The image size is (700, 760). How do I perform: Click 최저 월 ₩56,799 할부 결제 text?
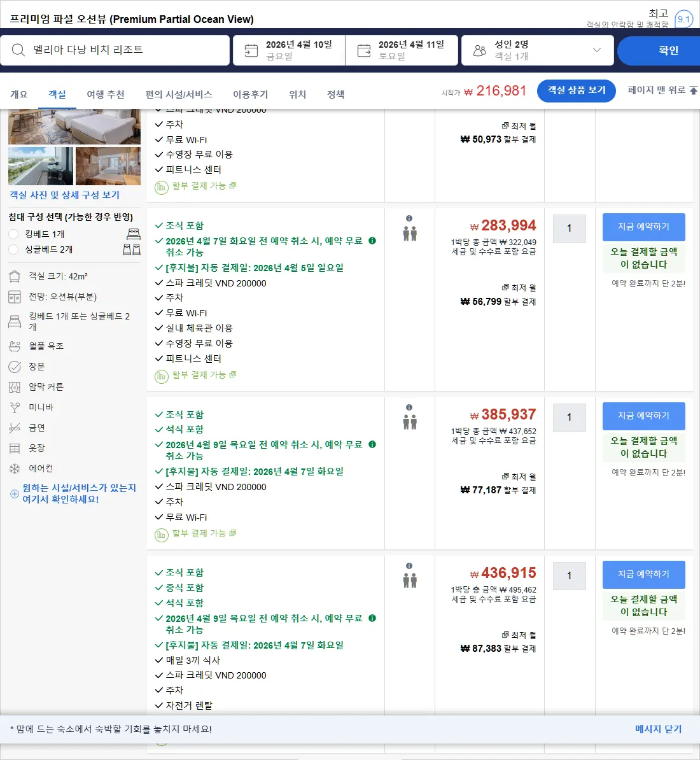pyautogui.click(x=498, y=295)
